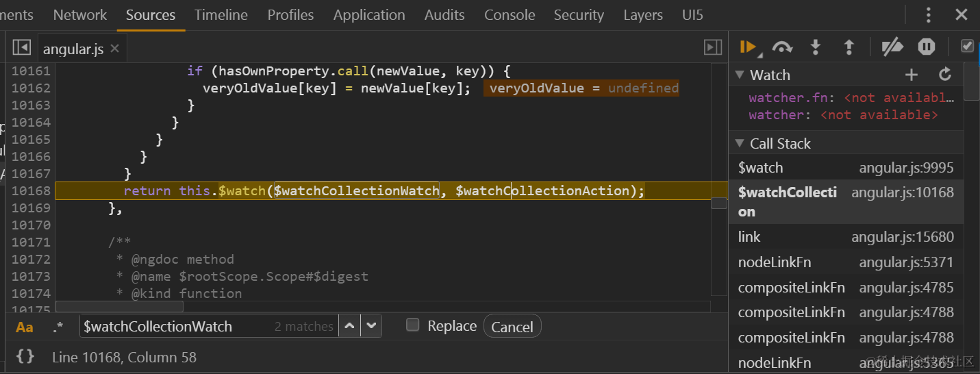Select link call stack frame
The image size is (980, 374).
coord(846,237)
